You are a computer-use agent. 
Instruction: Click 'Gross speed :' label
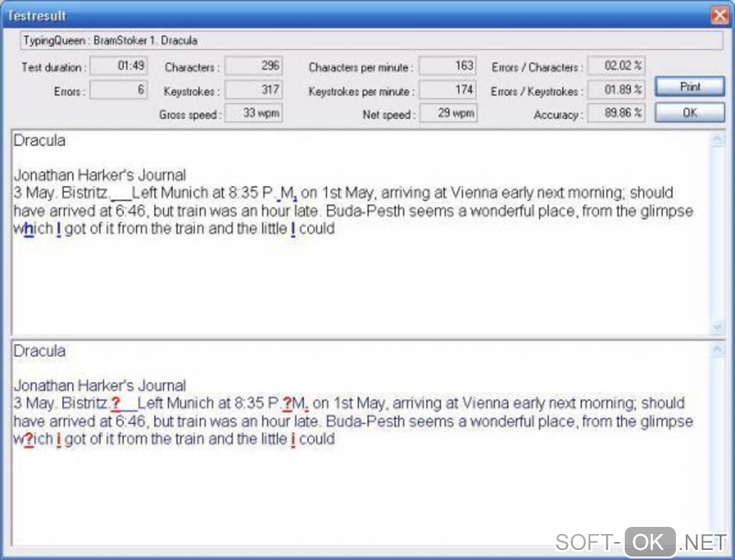(x=190, y=115)
